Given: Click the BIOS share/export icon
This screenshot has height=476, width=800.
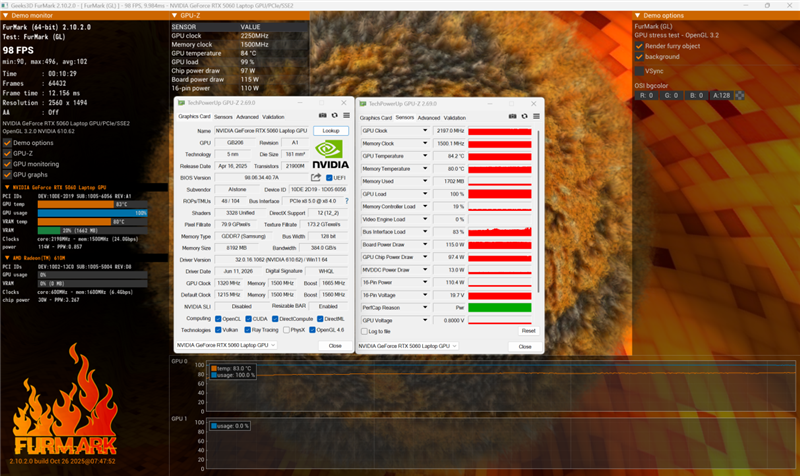Looking at the screenshot, I should (x=316, y=178).
